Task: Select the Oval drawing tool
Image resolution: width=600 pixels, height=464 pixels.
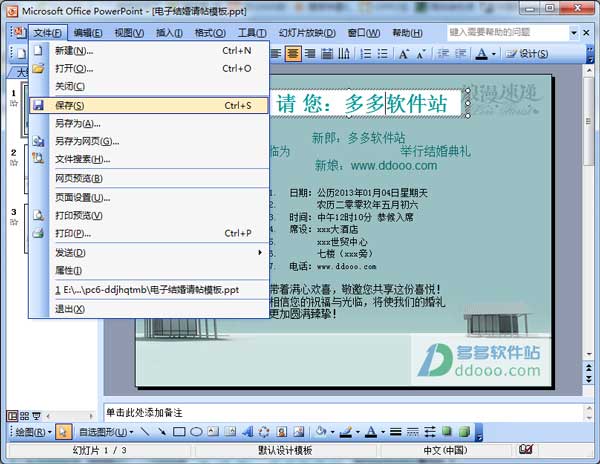Action: click(196, 432)
